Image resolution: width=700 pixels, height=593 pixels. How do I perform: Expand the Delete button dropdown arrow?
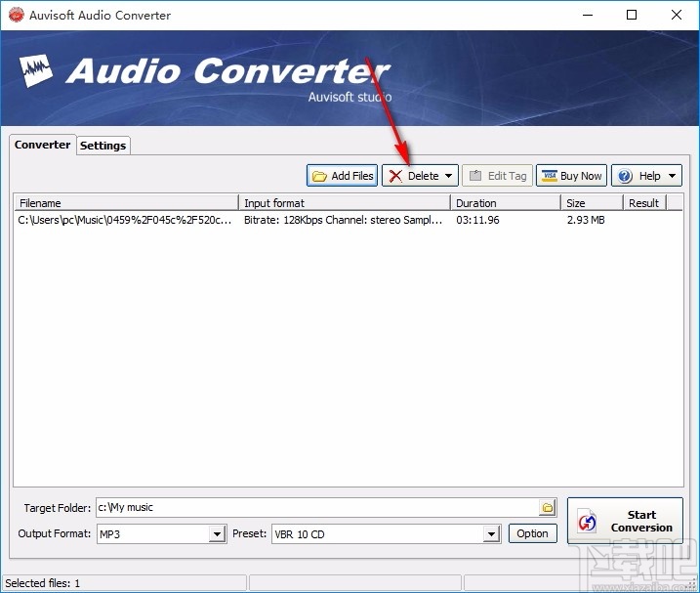point(448,176)
